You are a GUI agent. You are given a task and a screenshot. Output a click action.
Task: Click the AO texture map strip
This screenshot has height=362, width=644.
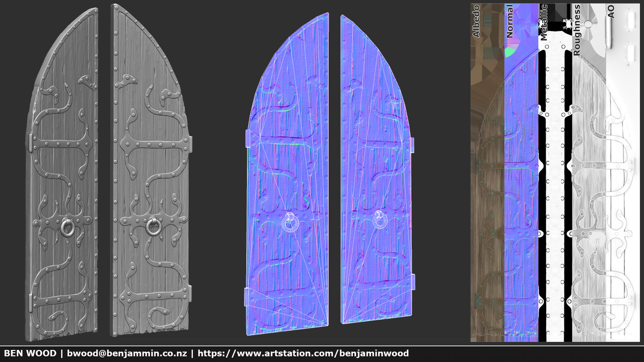tap(623, 173)
